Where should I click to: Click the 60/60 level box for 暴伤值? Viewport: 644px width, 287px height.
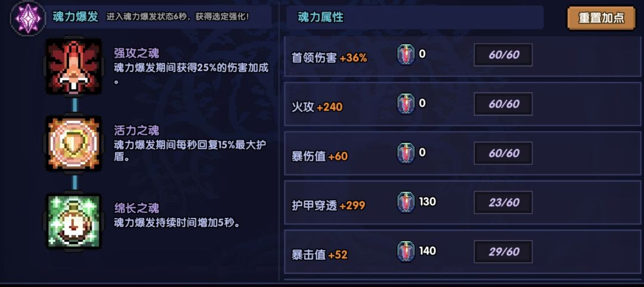(503, 153)
